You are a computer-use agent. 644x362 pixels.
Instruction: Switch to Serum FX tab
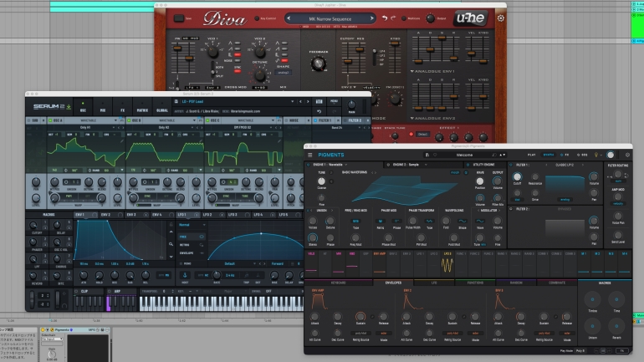pyautogui.click(x=122, y=107)
